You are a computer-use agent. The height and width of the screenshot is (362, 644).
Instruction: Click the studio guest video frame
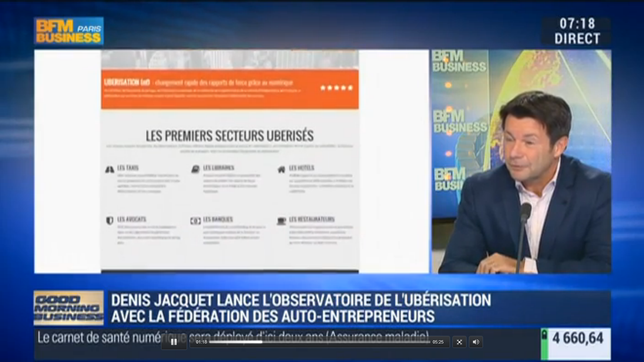click(x=521, y=161)
